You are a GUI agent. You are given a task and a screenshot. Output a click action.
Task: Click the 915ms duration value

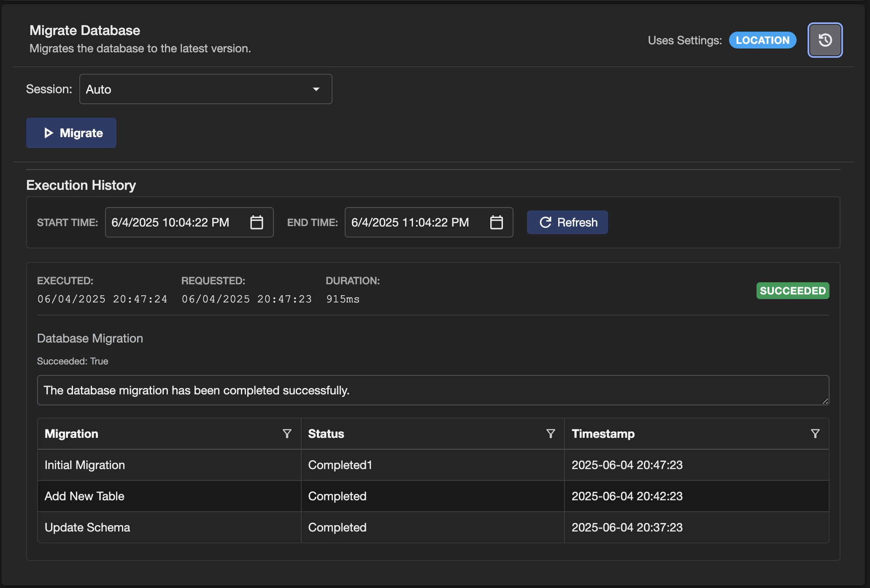[x=343, y=299]
